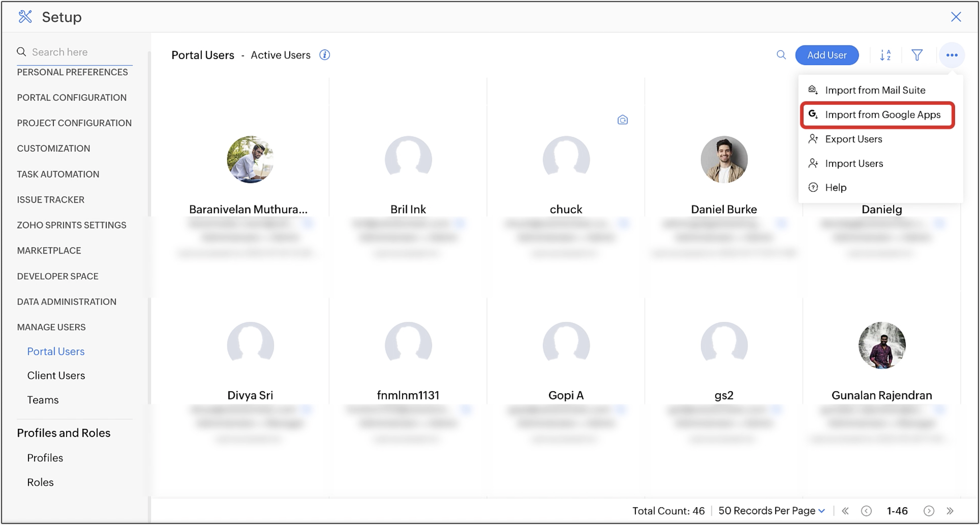The height and width of the screenshot is (525, 980).
Task: Open the filter funnel icon
Action: point(917,55)
